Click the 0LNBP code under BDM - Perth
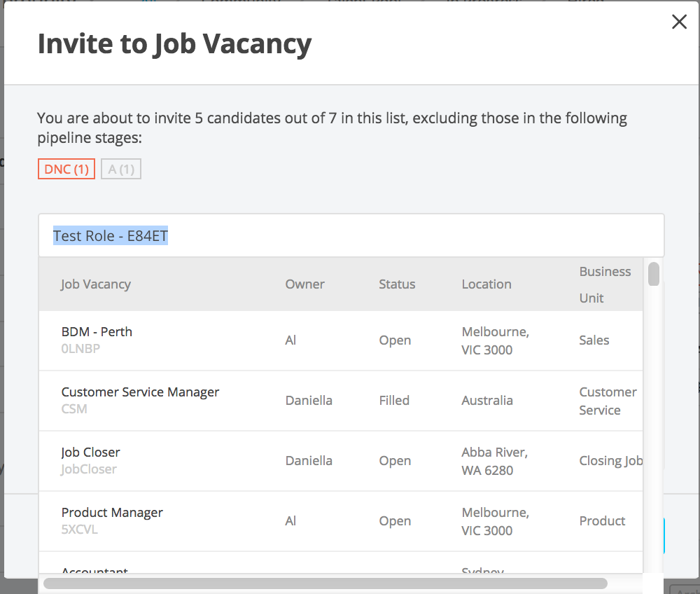This screenshot has width=700, height=594. click(80, 348)
